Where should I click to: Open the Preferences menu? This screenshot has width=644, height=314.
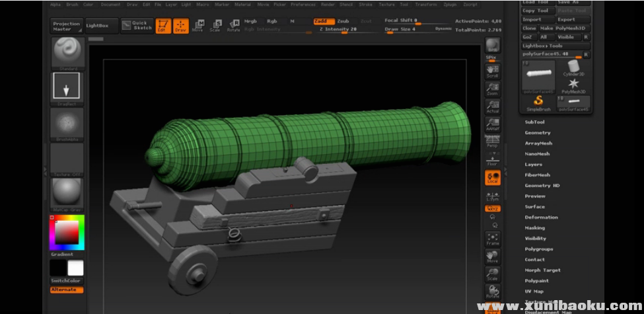[x=303, y=4]
